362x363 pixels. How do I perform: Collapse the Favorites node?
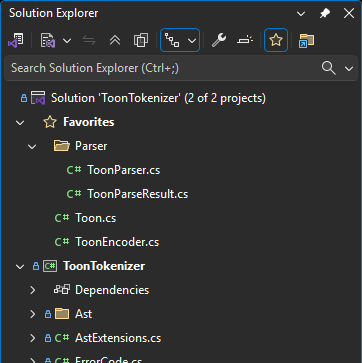[x=20, y=123]
